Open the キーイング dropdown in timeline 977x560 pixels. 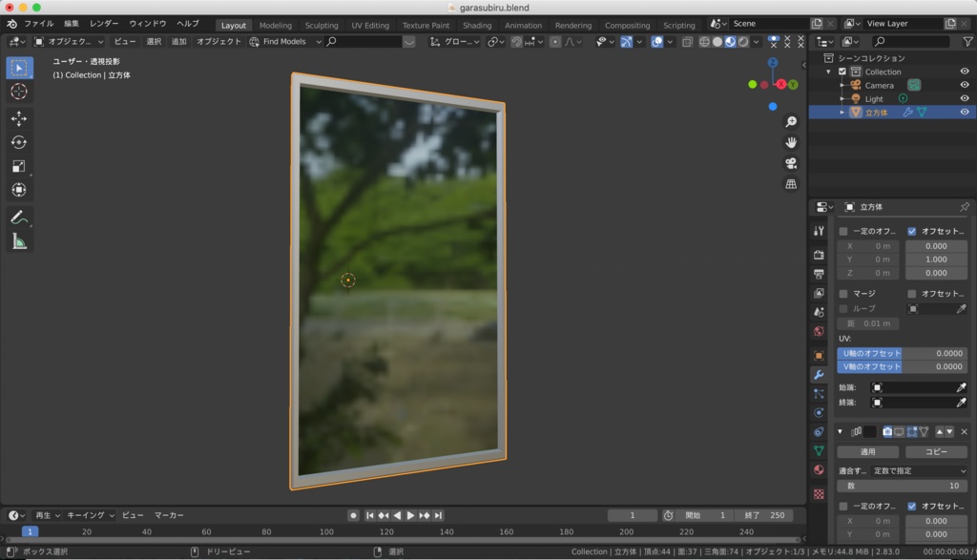click(91, 515)
